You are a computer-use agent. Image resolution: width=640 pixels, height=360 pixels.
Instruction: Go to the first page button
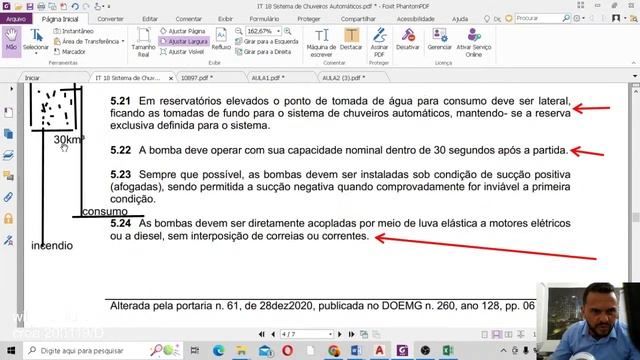[x=262, y=334]
